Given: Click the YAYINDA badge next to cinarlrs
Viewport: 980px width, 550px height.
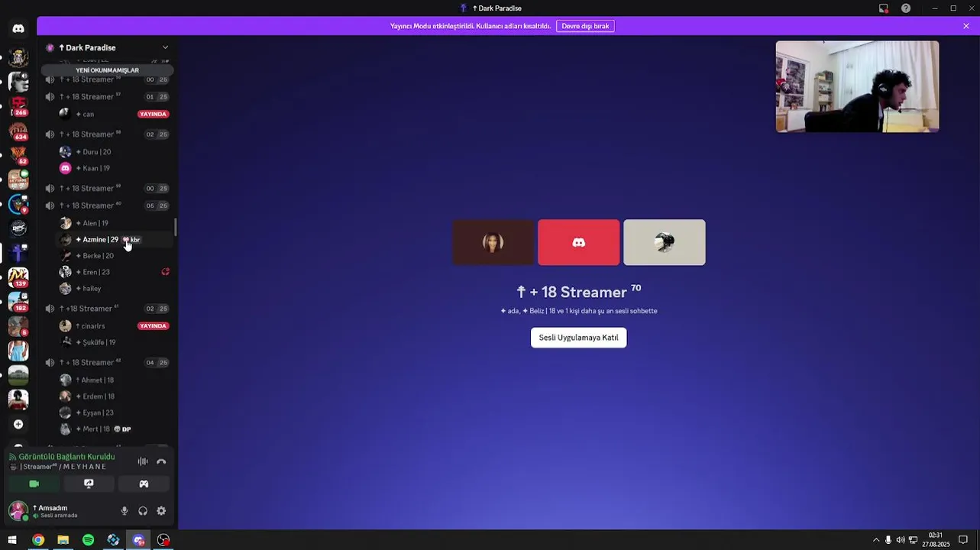Looking at the screenshot, I should coord(153,326).
